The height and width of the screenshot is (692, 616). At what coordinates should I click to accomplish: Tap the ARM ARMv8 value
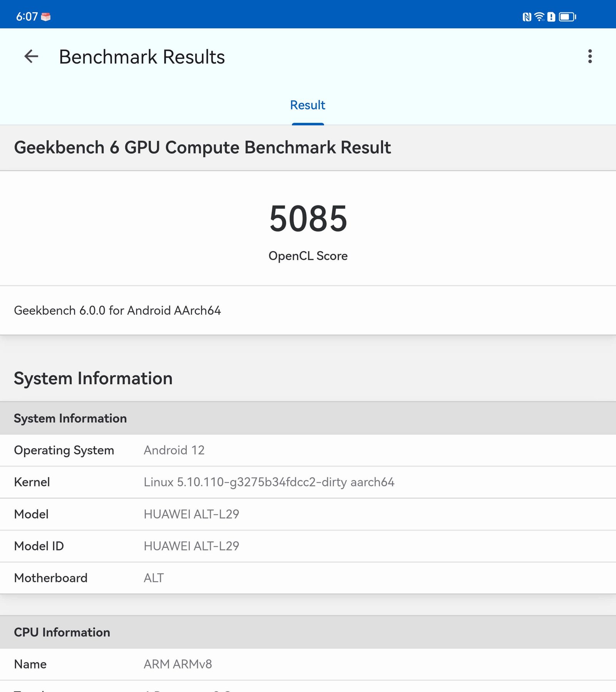[178, 664]
